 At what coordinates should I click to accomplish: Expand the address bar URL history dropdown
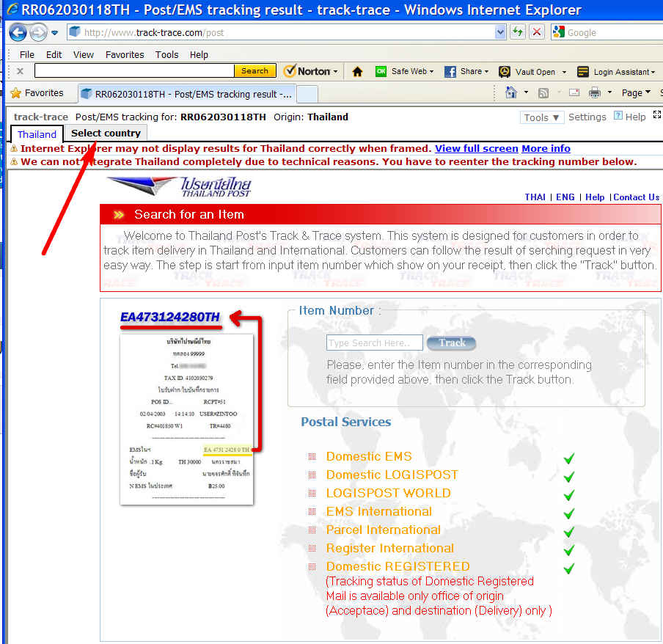pyautogui.click(x=500, y=32)
